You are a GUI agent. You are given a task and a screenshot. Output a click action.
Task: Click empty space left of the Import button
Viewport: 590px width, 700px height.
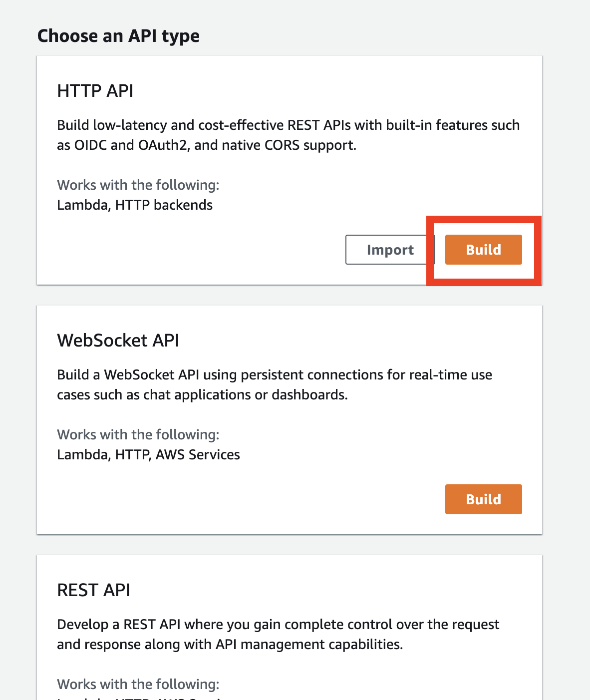click(200, 250)
